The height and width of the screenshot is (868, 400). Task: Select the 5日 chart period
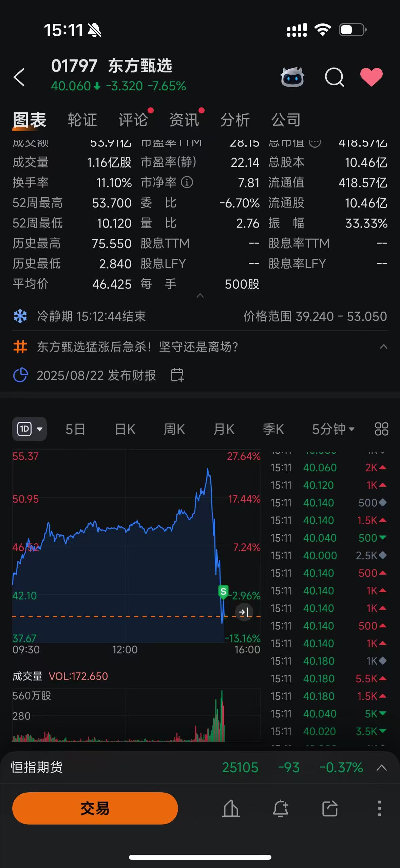(x=75, y=429)
